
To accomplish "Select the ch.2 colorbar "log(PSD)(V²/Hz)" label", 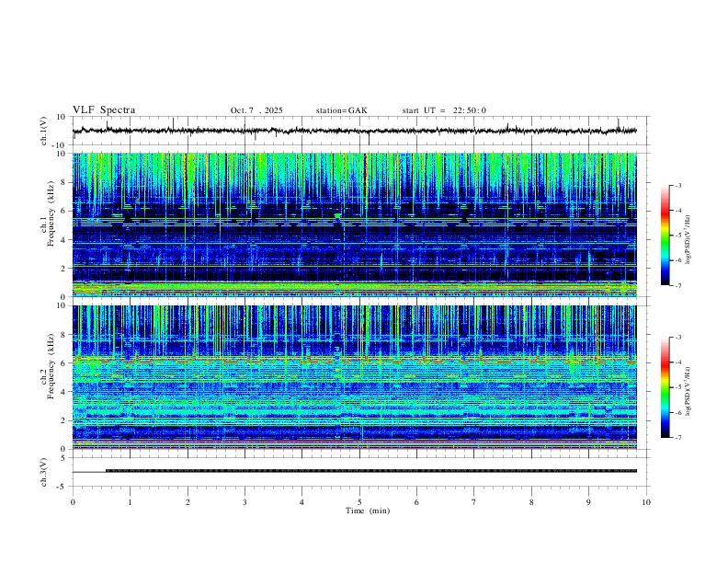I will [x=688, y=391].
